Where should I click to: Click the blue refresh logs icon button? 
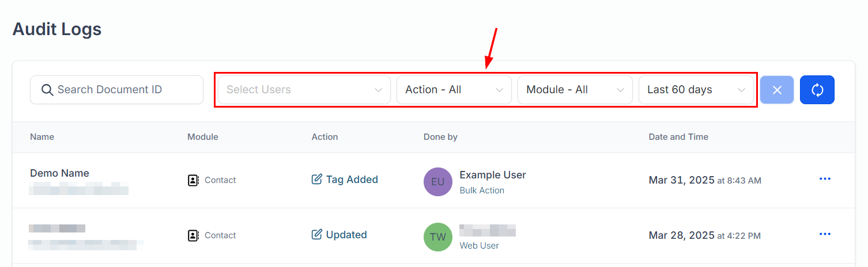pos(817,90)
